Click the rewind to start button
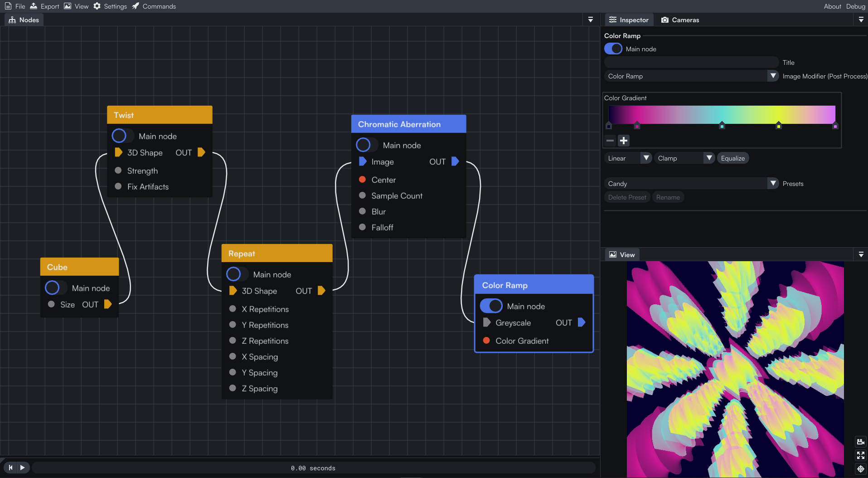Viewport: 868px width, 478px height. point(10,468)
